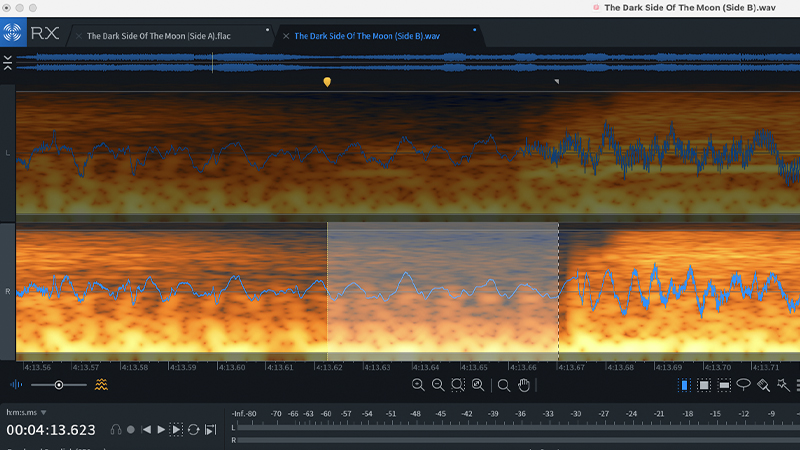The width and height of the screenshot is (800, 450).
Task: Switch to the Side A.flac tab
Action: [x=158, y=36]
